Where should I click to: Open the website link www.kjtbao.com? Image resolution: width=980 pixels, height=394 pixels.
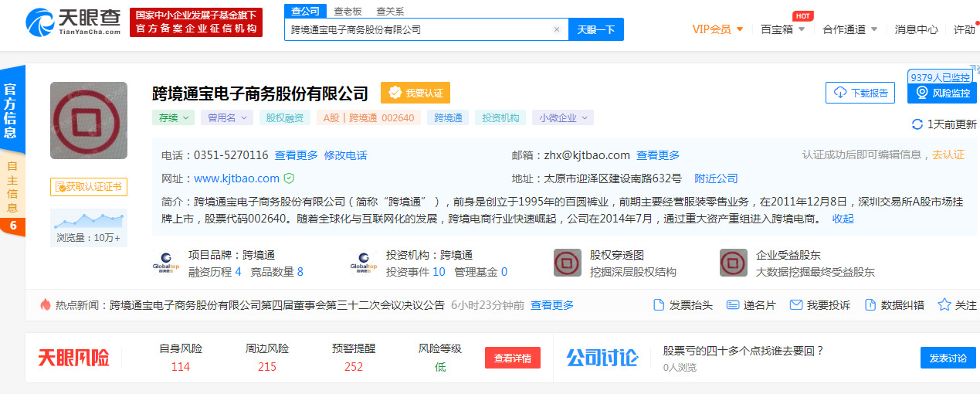pyautogui.click(x=236, y=178)
